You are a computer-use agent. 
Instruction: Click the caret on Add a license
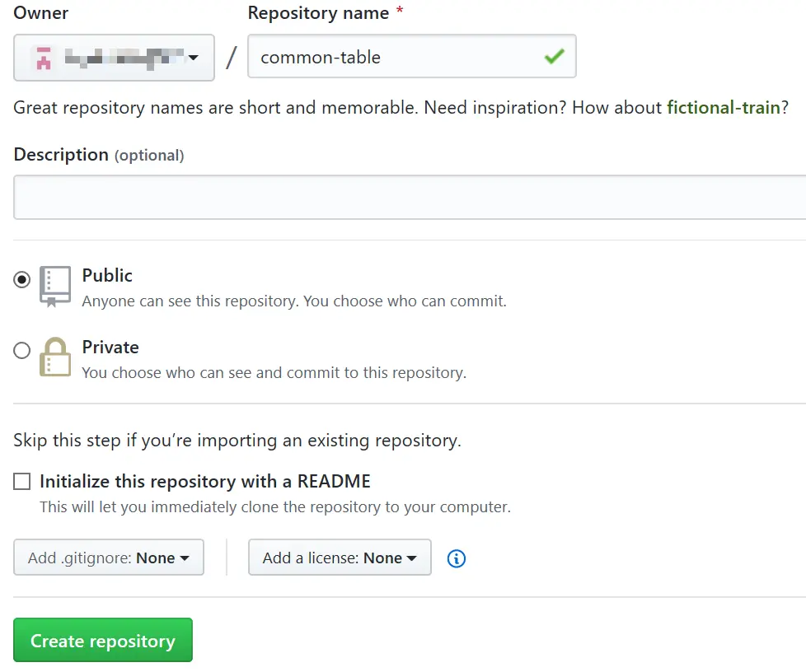pos(411,558)
